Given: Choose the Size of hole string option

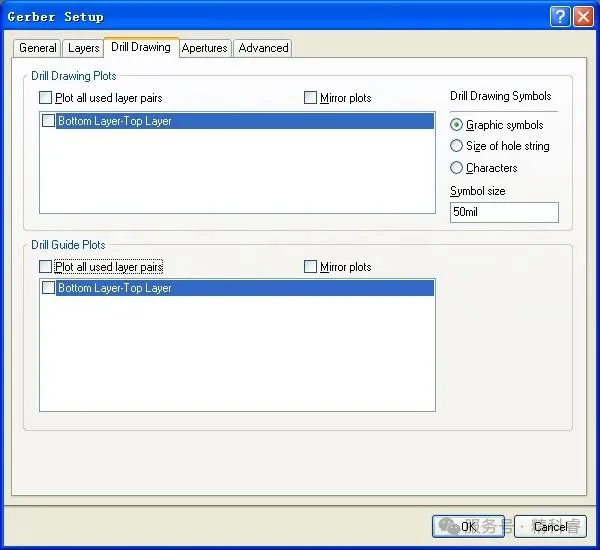Looking at the screenshot, I should tap(457, 146).
